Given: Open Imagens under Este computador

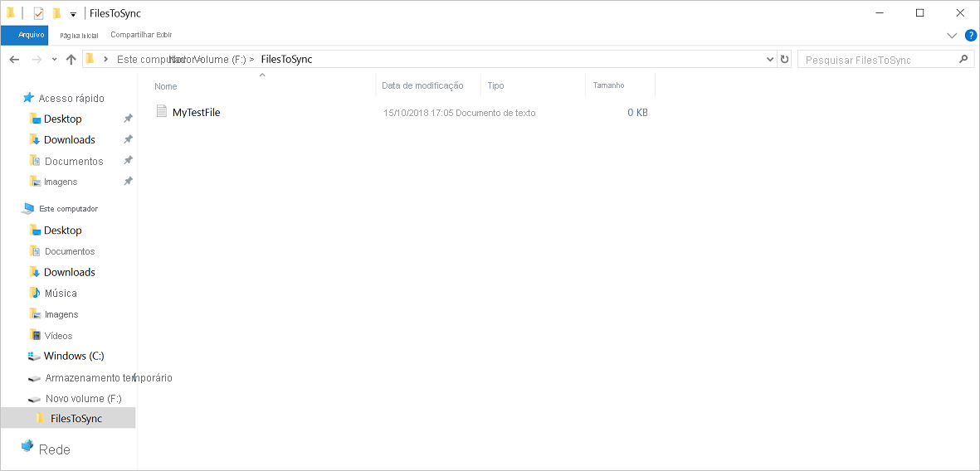Looking at the screenshot, I should pyautogui.click(x=61, y=314).
